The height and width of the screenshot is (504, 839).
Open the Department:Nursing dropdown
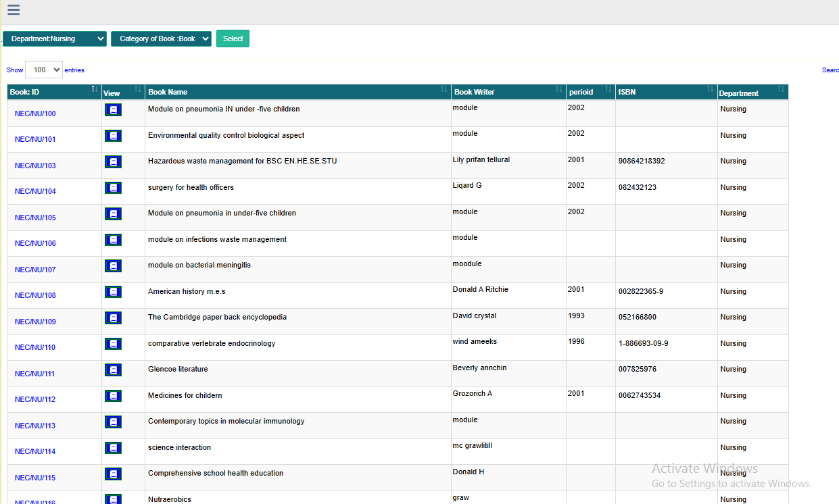click(54, 39)
